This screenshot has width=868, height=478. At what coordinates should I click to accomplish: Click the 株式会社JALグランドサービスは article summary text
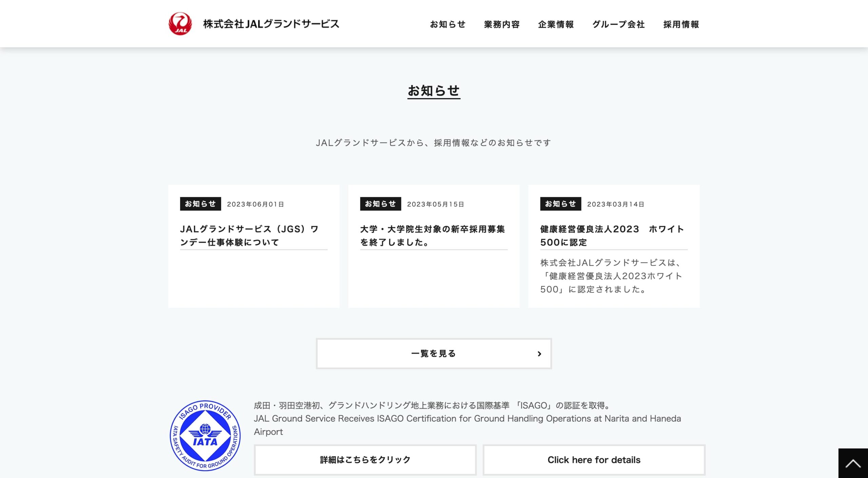click(611, 276)
